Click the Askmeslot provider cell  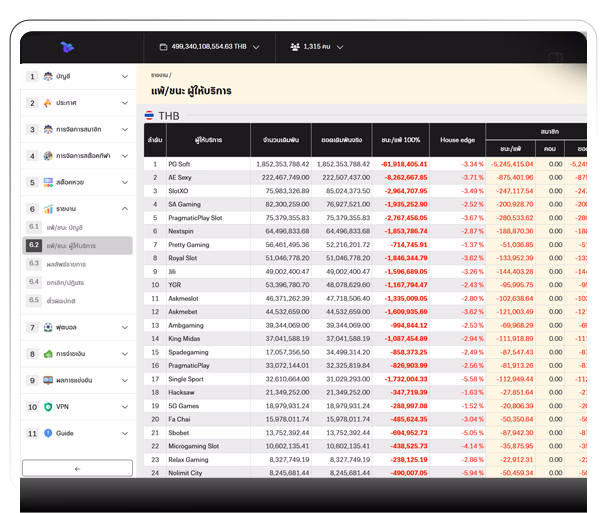tap(208, 299)
